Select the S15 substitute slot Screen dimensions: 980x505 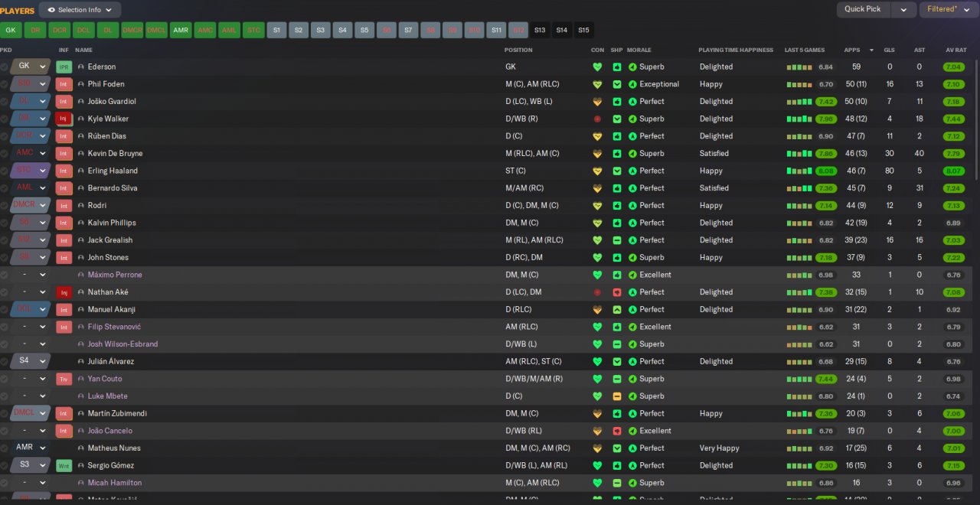[x=584, y=31]
